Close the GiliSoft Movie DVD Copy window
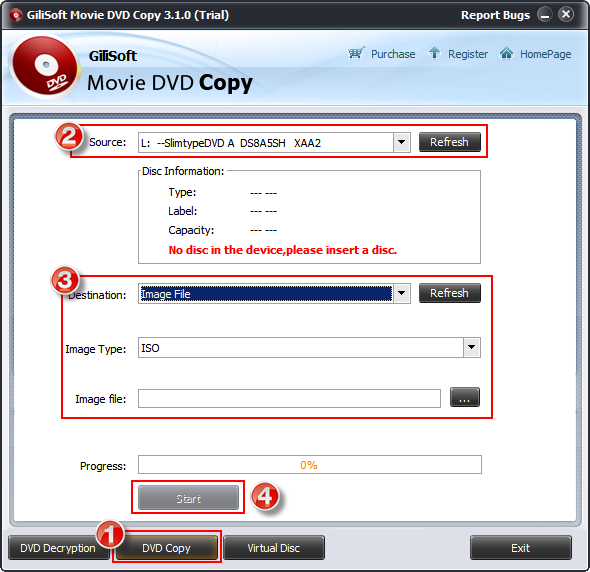 (566, 15)
